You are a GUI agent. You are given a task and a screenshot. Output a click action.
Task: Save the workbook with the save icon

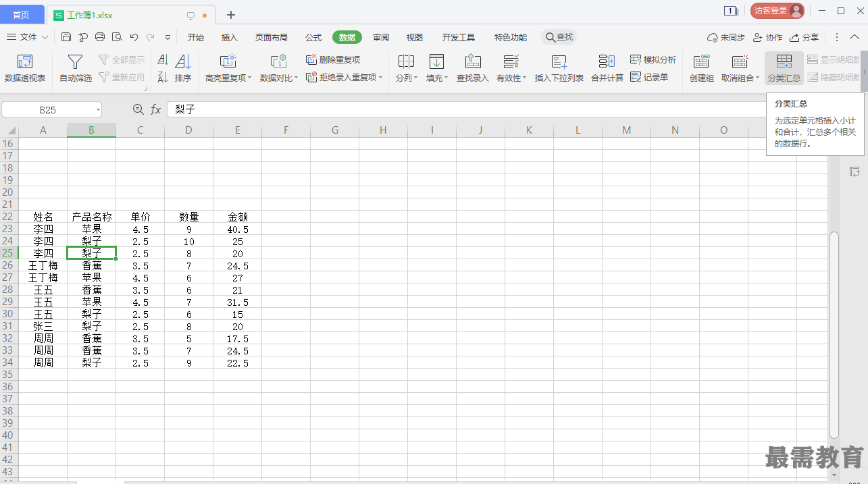[x=66, y=37]
